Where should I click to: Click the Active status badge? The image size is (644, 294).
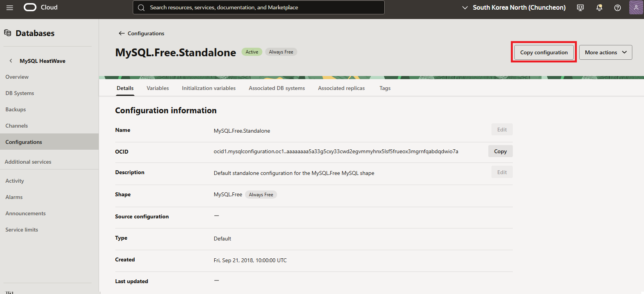tap(252, 52)
